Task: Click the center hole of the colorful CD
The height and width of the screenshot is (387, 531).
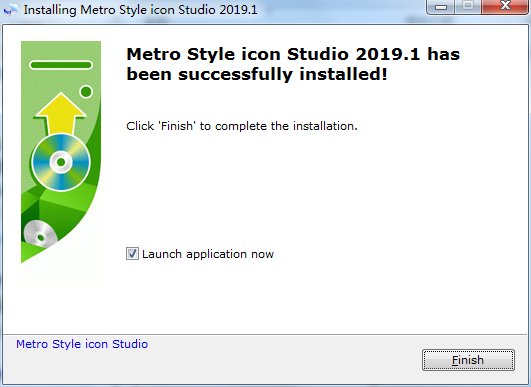Action: click(x=61, y=163)
